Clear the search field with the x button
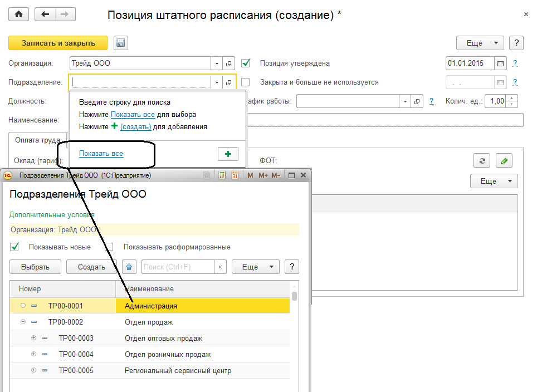The height and width of the screenshot is (392, 537). (220, 267)
